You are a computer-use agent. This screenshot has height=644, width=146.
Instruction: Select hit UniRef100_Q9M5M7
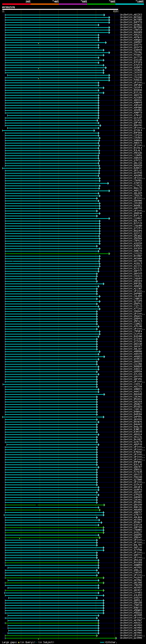(x=131, y=42)
